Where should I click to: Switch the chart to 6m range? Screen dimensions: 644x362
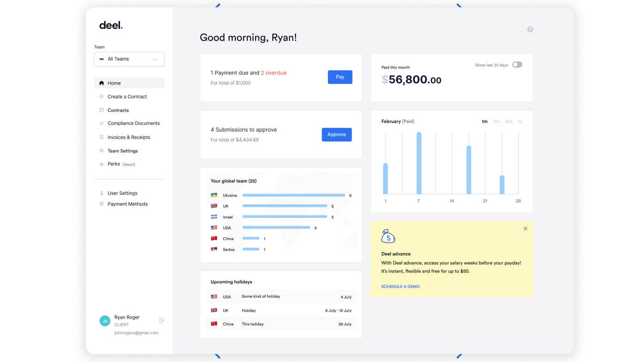pyautogui.click(x=509, y=122)
